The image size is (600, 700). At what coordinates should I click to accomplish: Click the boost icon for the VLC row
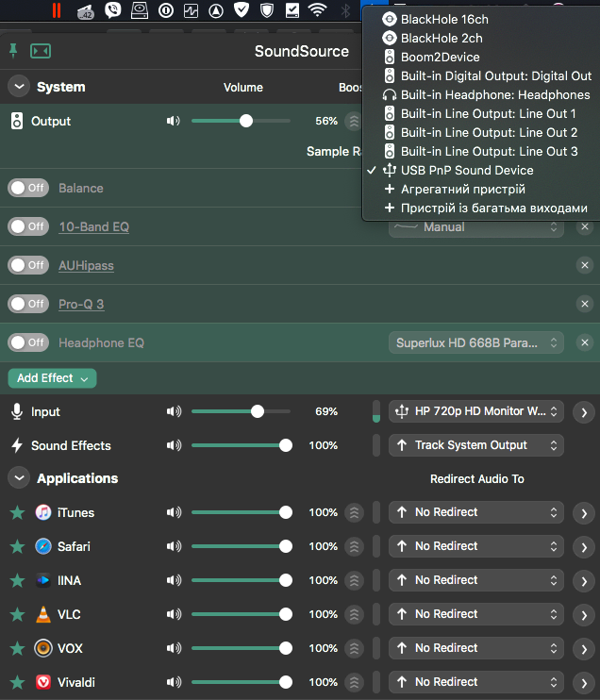(354, 614)
